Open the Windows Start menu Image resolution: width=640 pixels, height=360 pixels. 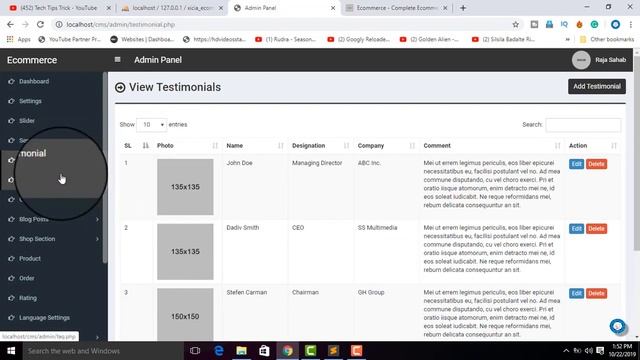point(11,351)
